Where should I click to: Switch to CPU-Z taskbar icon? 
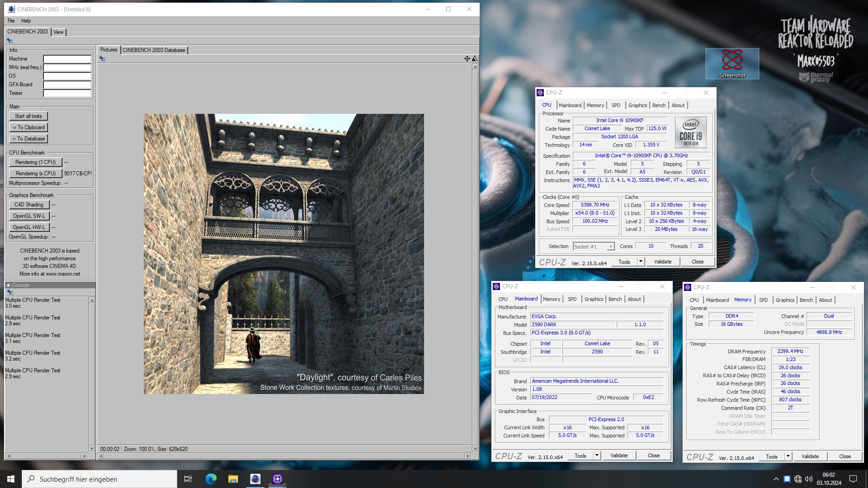278,479
